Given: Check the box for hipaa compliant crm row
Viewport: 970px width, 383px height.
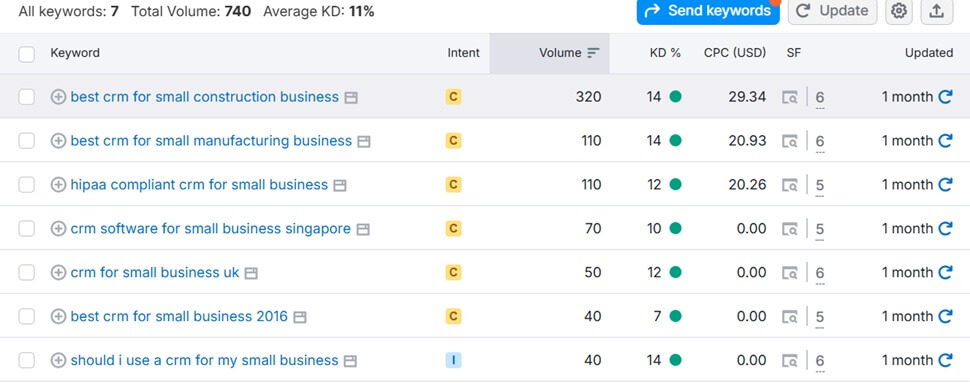Looking at the screenshot, I should tap(27, 185).
